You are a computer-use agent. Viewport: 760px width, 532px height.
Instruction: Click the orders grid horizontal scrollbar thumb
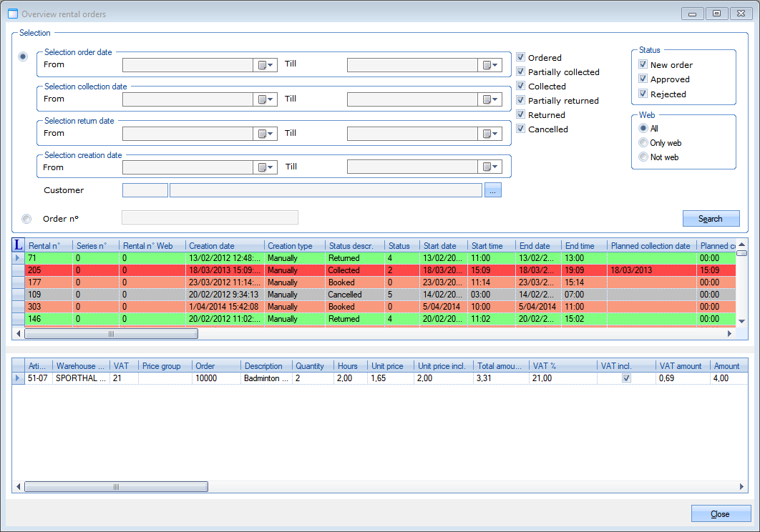click(x=111, y=334)
